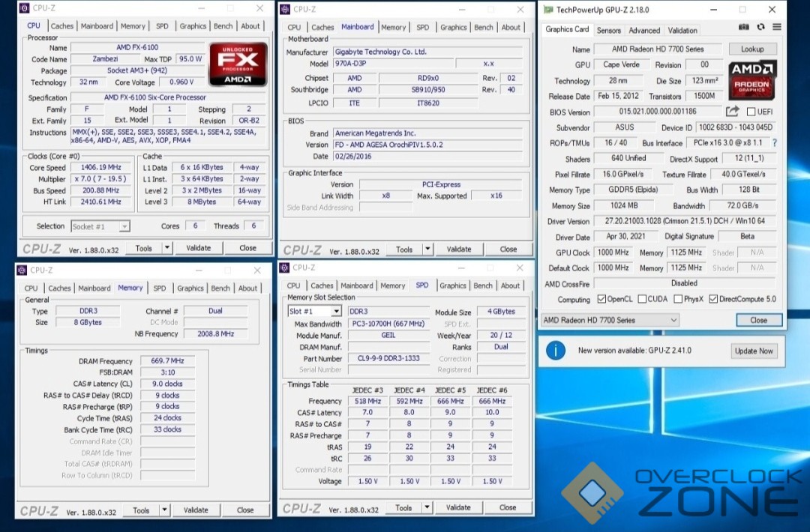The width and height of the screenshot is (810, 532).
Task: Click the Memory Type value GDDR5 (Elpida)
Action: click(633, 190)
